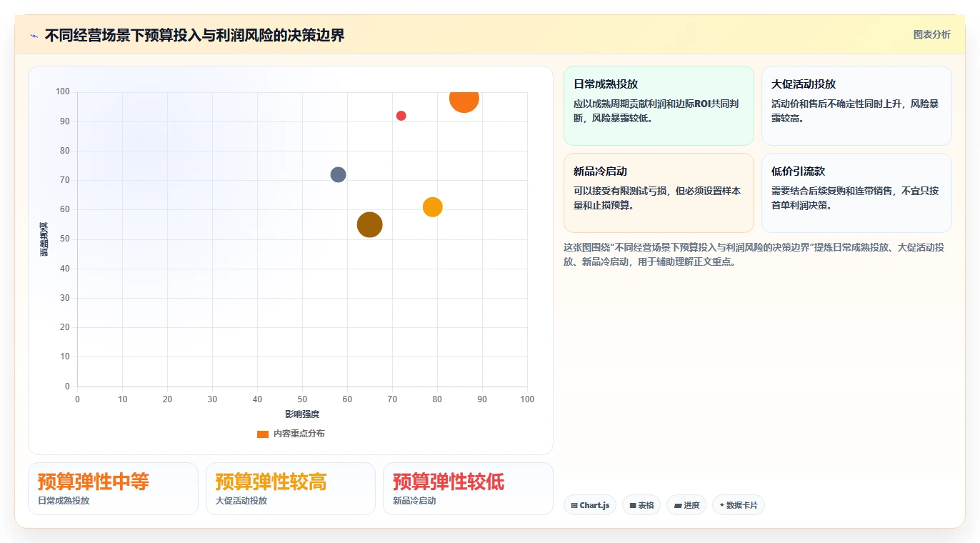Click y-axis tick label 100
Screen dimensions: 980x543
point(63,91)
